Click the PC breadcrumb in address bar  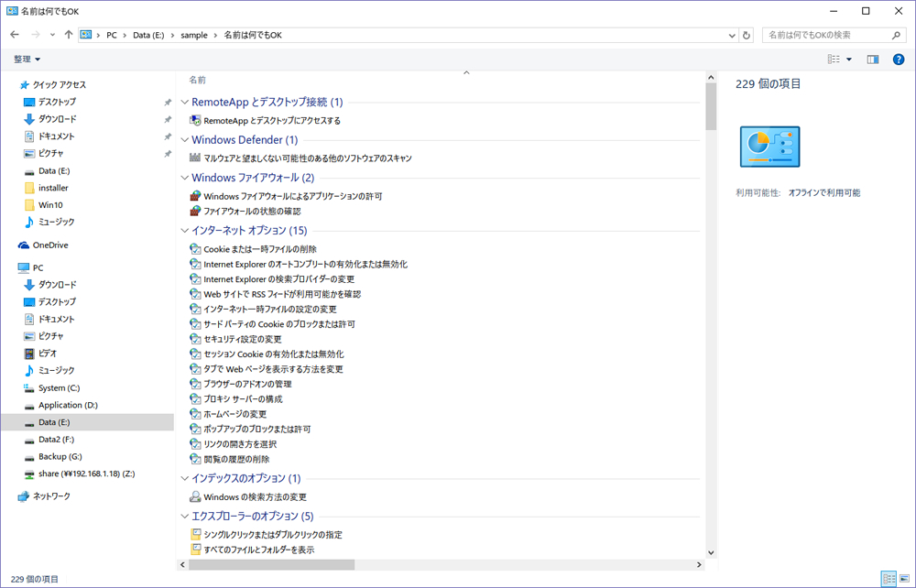(x=112, y=35)
